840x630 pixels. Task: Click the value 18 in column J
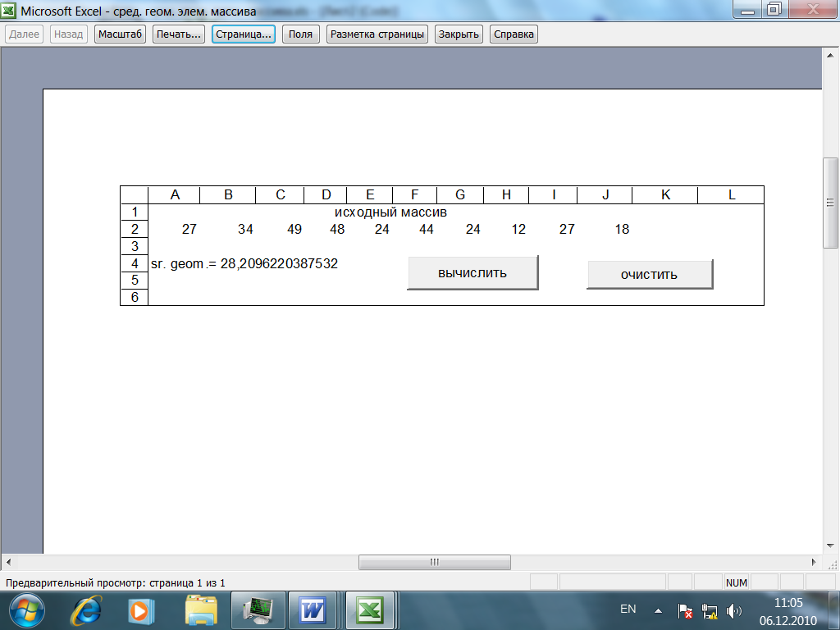tap(622, 230)
